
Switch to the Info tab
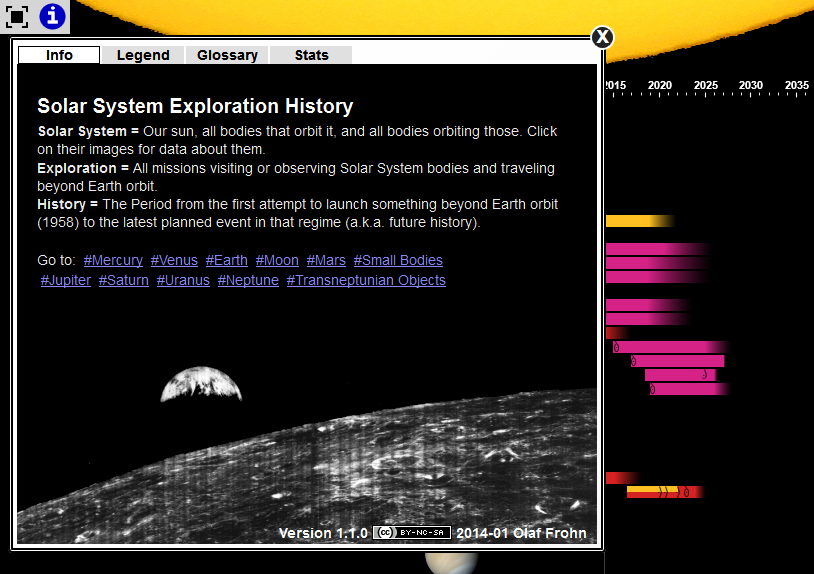59,55
